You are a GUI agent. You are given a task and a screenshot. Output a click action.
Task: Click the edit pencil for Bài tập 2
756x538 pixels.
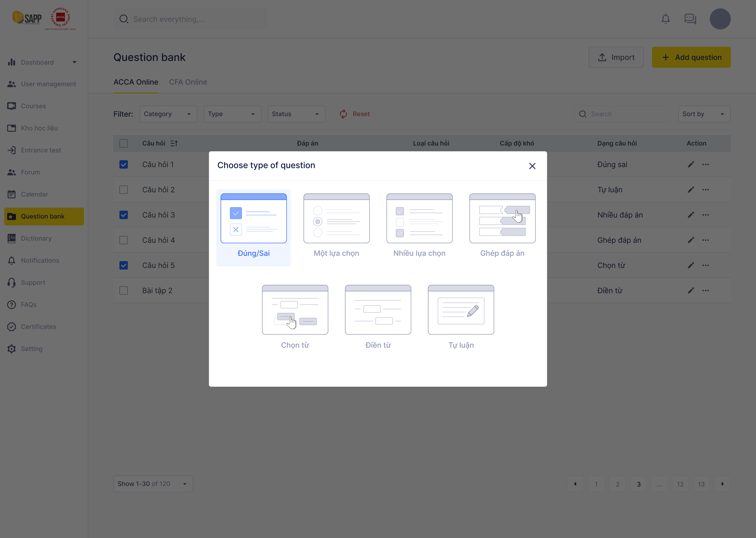click(x=691, y=290)
